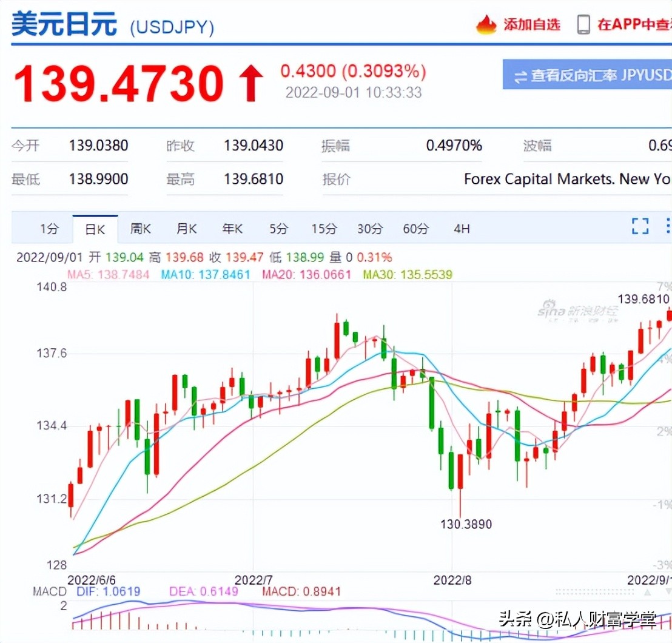Screen dimensions: 672x643
Task: Click the 2022/8 date axis label
Action: point(452,580)
